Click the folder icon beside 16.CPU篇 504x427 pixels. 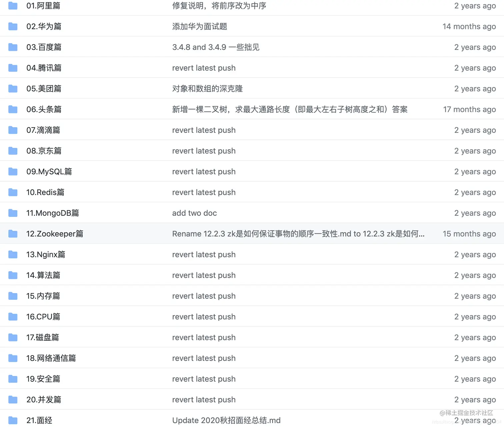coord(13,317)
